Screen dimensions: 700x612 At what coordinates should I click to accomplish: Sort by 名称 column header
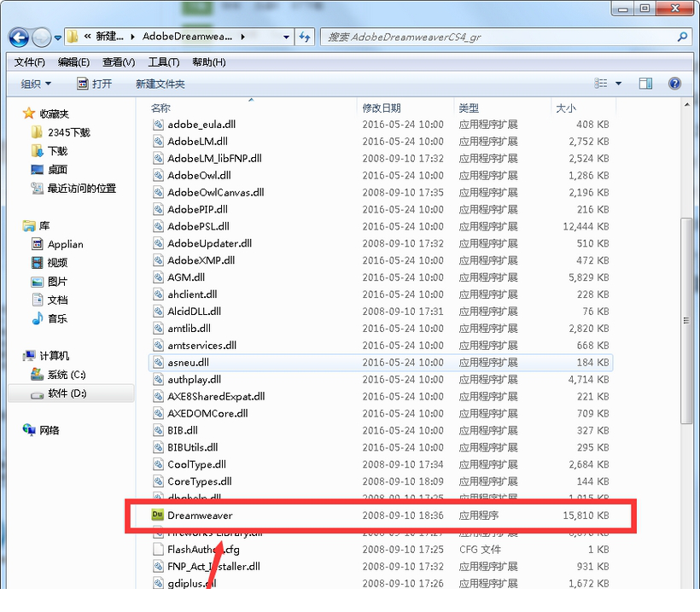[160, 108]
